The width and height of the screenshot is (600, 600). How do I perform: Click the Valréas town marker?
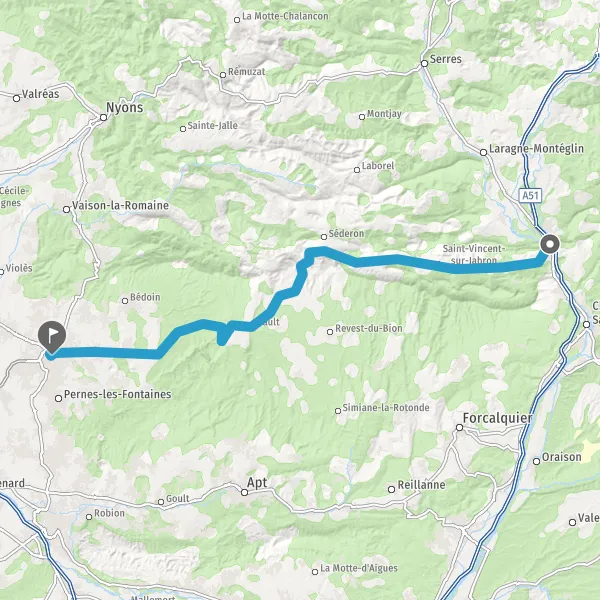click(16, 98)
